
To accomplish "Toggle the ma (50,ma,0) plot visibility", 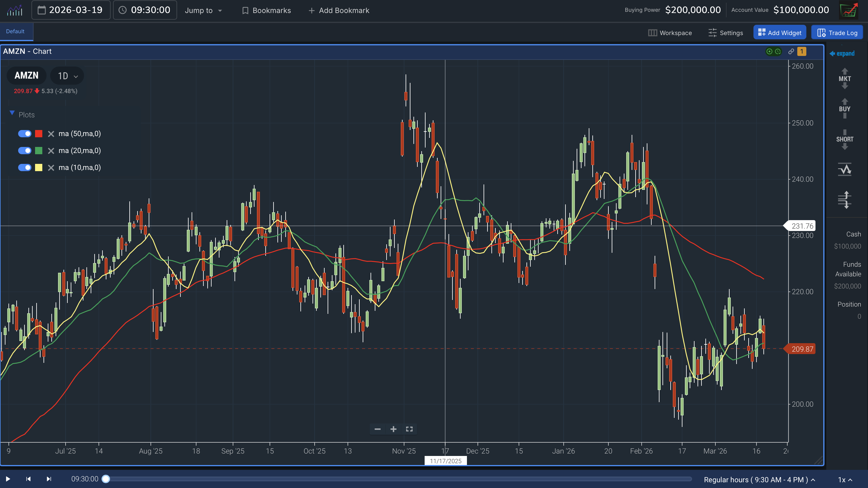I will pos(24,133).
